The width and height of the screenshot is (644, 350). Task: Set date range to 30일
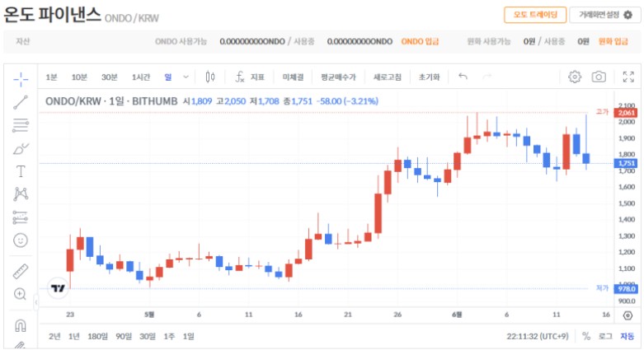[x=148, y=337]
